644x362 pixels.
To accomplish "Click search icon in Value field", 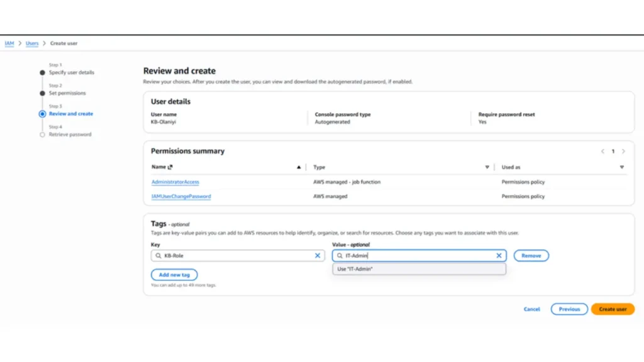I will (x=340, y=256).
